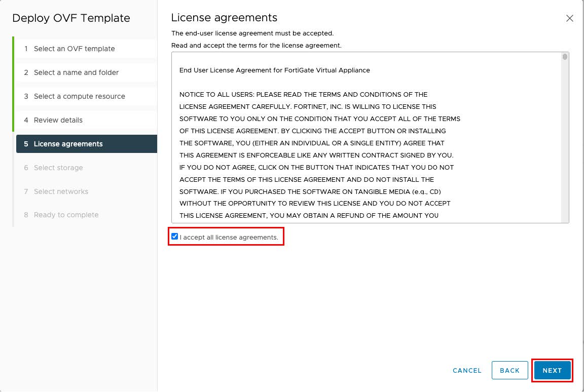Click the line 'THIS LICENSE AGREEMENT, YOU MAY OBTAIN A REFUND'
This screenshot has height=392, width=584.
coord(309,216)
